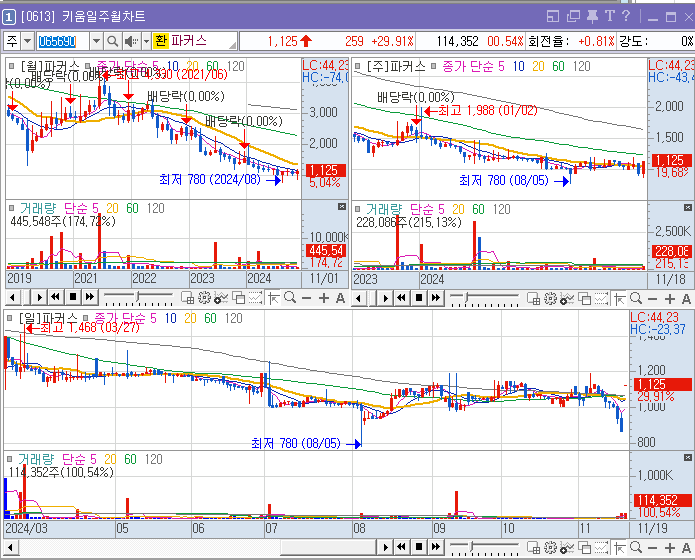
Task: Expand the 주 market type dropdown arrow
Action: point(27,41)
